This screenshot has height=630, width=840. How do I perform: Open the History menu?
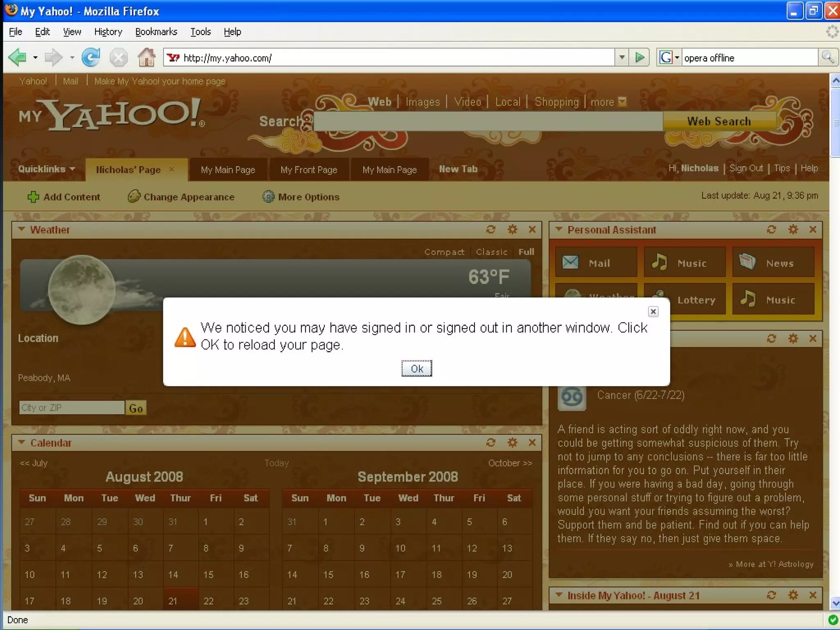click(x=108, y=32)
